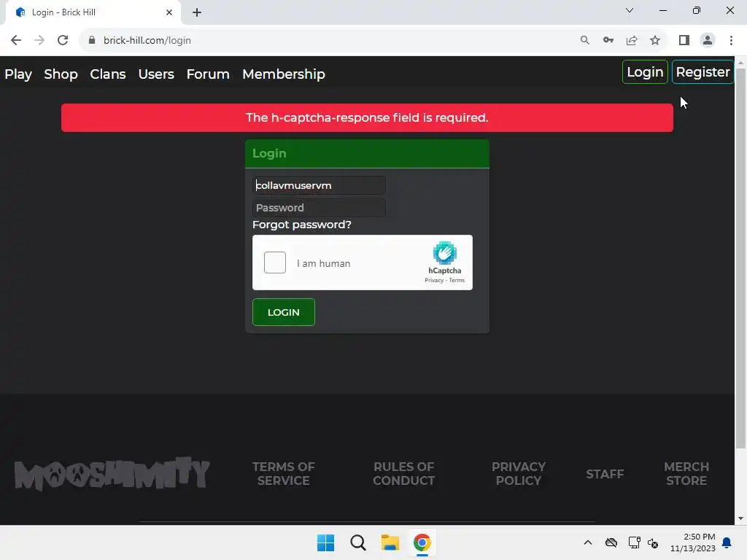The width and height of the screenshot is (747, 560).
Task: Open Chrome profile avatar menu
Action: click(708, 41)
